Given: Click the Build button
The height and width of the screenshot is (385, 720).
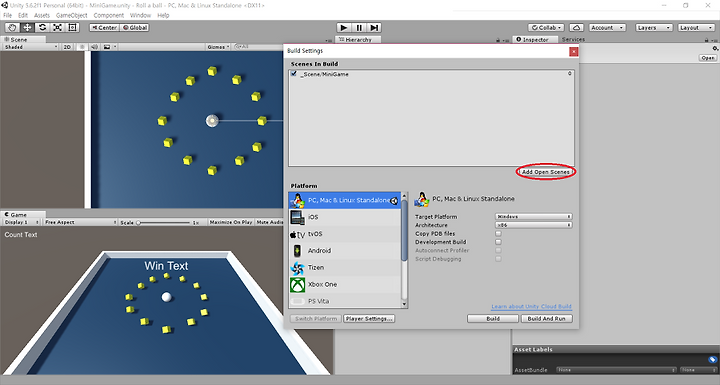Looking at the screenshot, I should point(493,318).
